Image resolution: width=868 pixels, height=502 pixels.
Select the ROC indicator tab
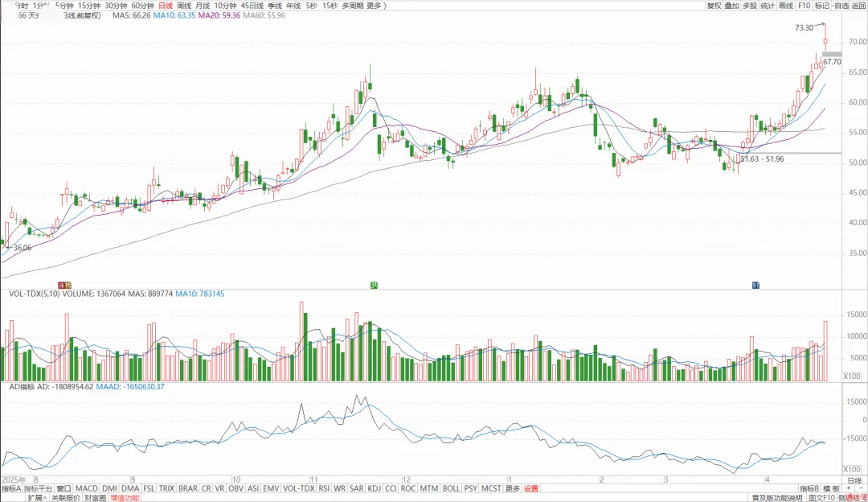pyautogui.click(x=408, y=488)
